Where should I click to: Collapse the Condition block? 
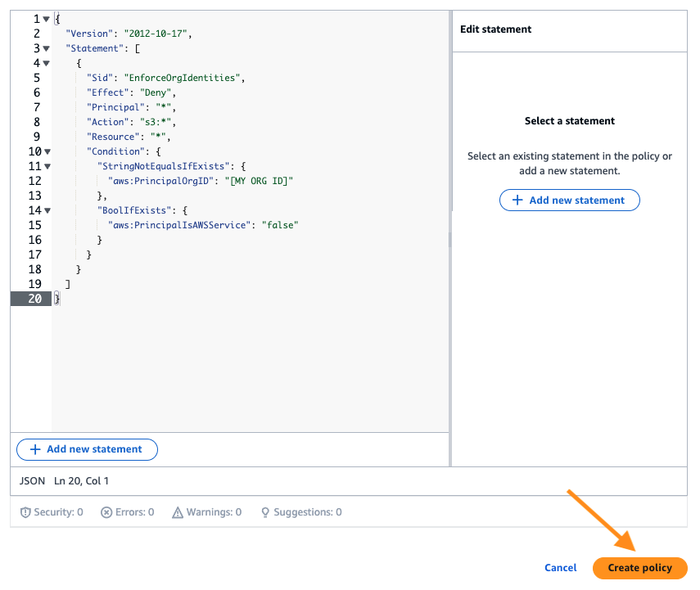47,151
